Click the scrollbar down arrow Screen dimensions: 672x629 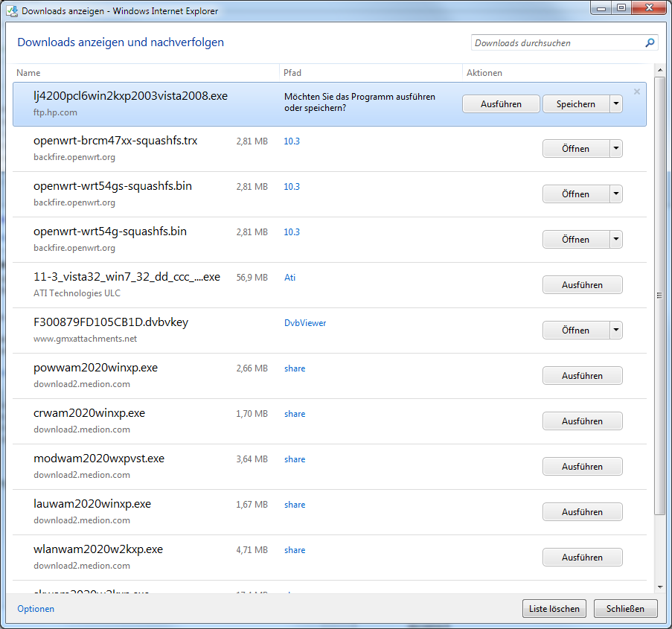[660, 587]
